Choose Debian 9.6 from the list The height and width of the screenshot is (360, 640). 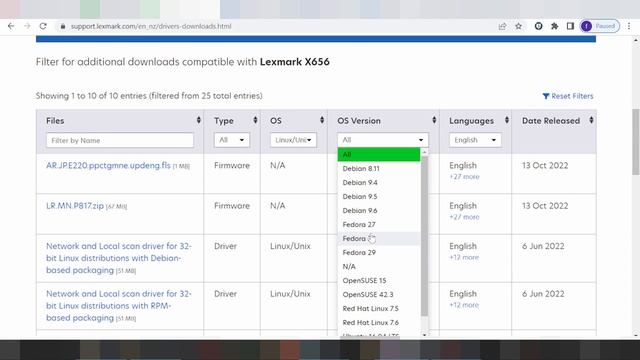coord(379,211)
